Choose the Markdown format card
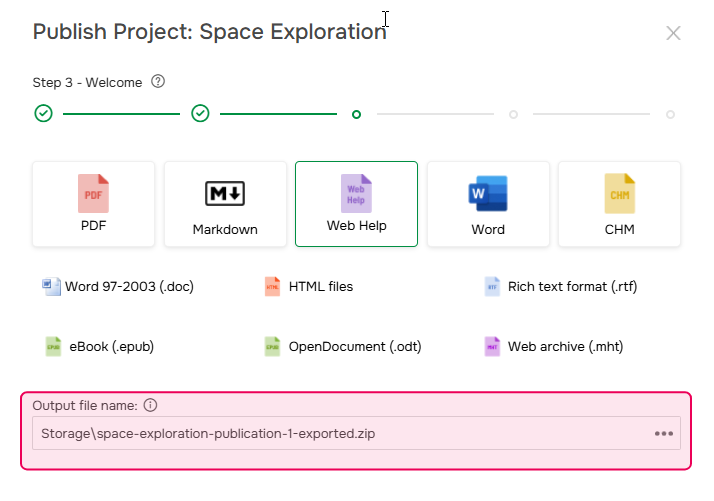 point(225,204)
